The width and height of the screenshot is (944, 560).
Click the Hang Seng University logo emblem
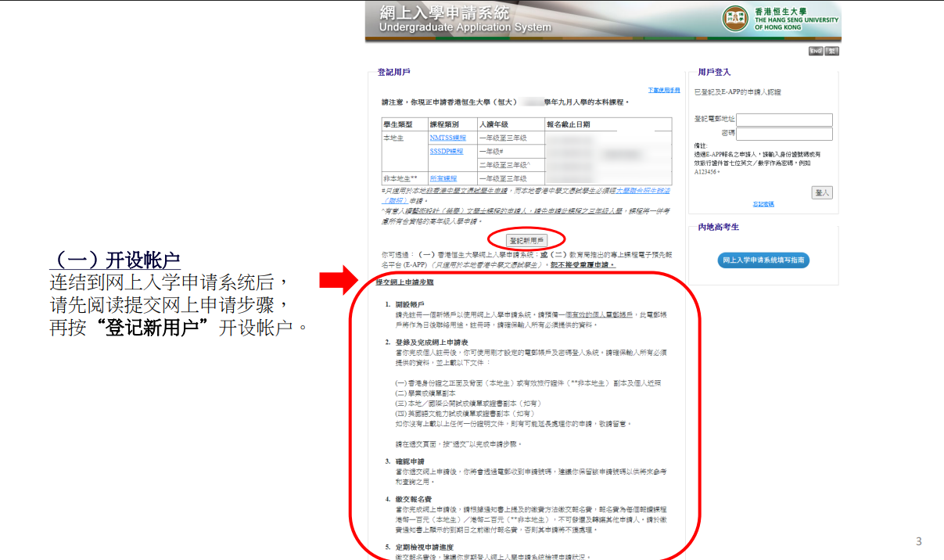point(736,19)
